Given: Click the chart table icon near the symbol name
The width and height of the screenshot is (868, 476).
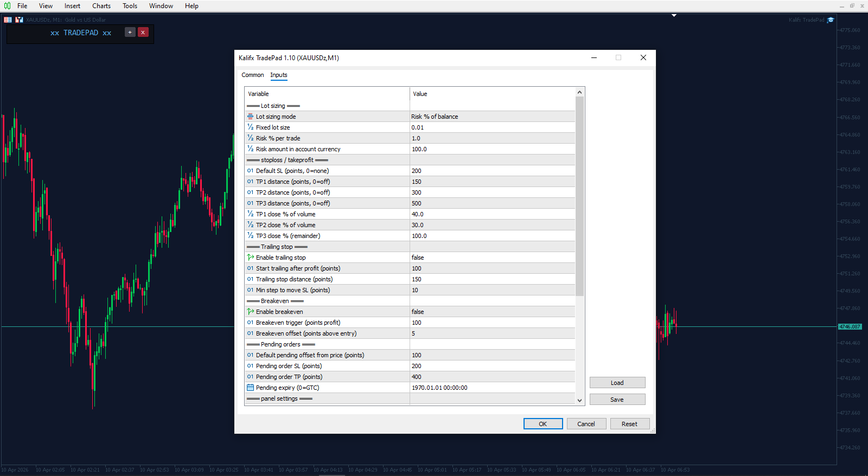Looking at the screenshot, I should point(8,20).
